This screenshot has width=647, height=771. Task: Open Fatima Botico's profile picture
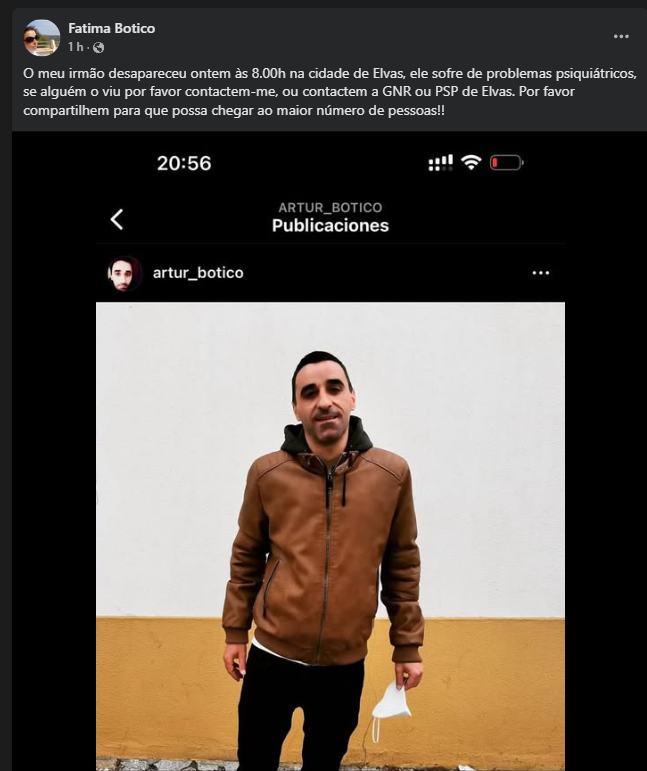coord(42,37)
